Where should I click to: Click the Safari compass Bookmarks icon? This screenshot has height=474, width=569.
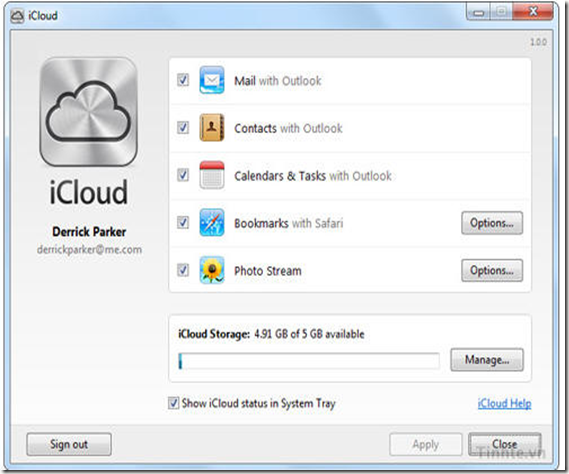212,222
